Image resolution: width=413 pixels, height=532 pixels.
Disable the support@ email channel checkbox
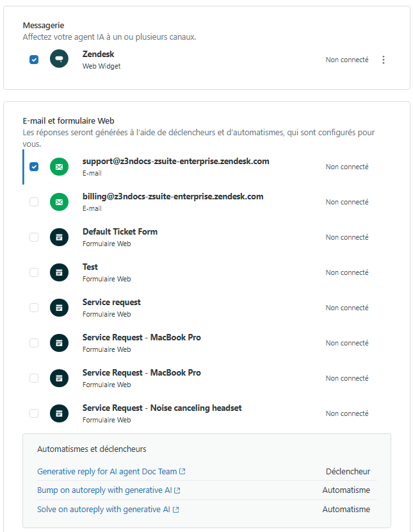[x=34, y=167]
